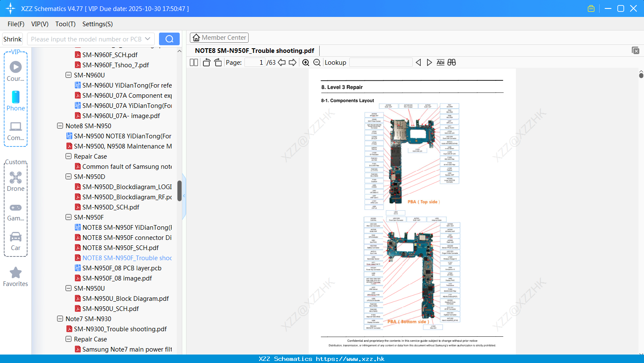This screenshot has width=644, height=363.
Task: Collapse the SM-N950D node
Action: 69,176
